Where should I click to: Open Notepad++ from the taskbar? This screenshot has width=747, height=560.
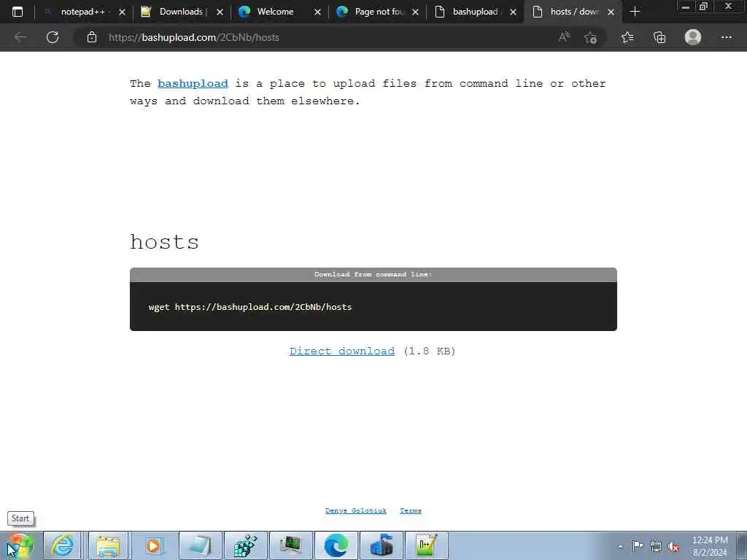pyautogui.click(x=426, y=545)
